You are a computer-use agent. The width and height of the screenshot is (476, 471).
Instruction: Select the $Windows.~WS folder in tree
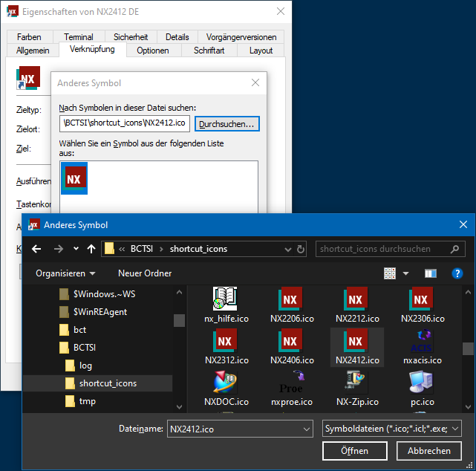click(97, 294)
